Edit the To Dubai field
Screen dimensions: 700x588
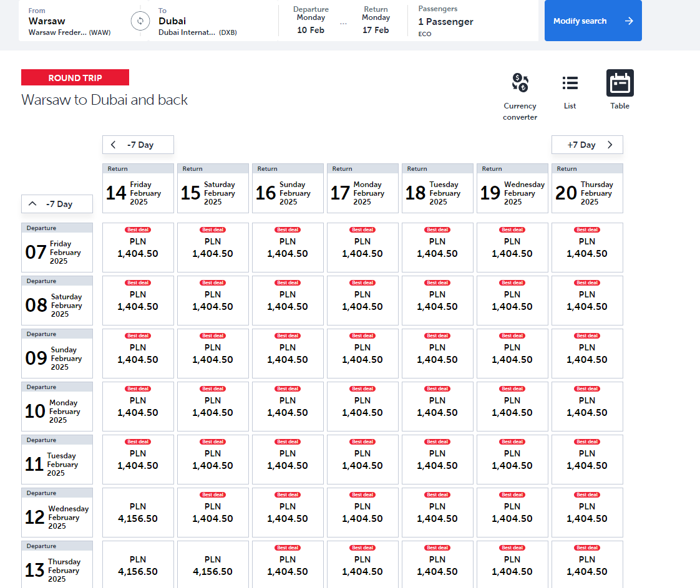[213, 21]
